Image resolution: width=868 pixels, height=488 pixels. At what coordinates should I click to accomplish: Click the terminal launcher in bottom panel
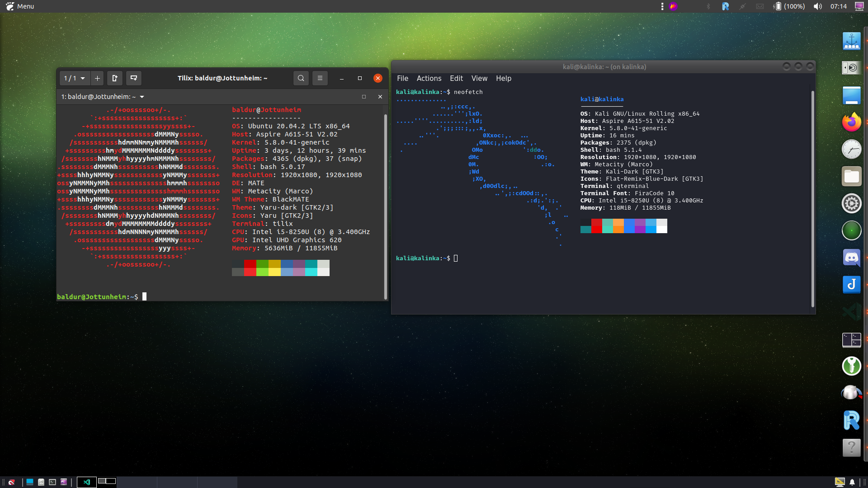tap(52, 482)
